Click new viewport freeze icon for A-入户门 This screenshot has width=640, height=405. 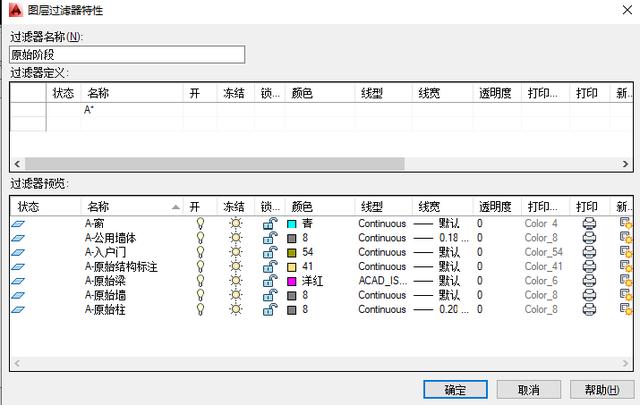626,252
